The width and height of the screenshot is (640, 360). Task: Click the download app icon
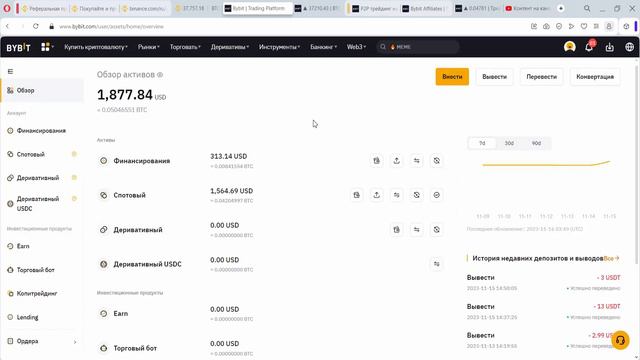[x=609, y=47]
